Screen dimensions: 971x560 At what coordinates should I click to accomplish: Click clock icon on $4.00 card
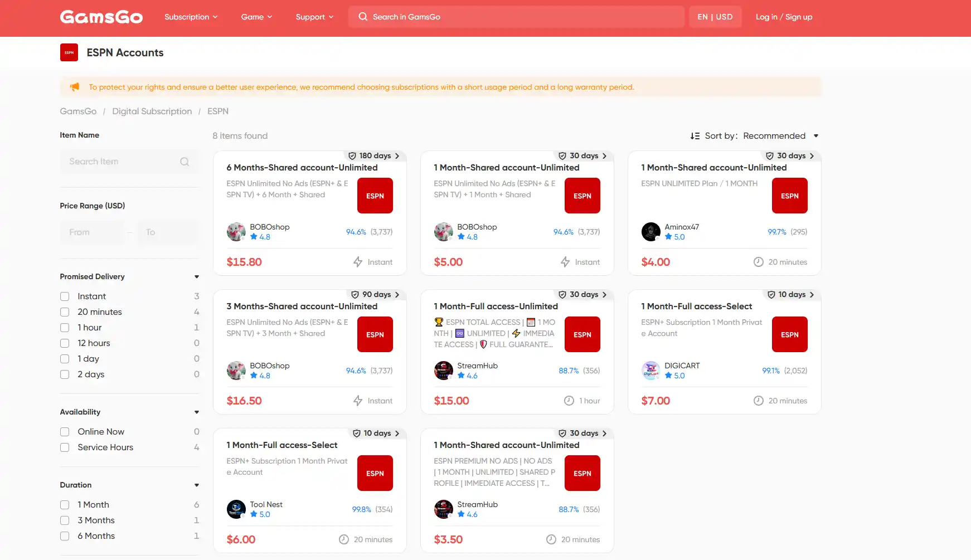click(759, 262)
